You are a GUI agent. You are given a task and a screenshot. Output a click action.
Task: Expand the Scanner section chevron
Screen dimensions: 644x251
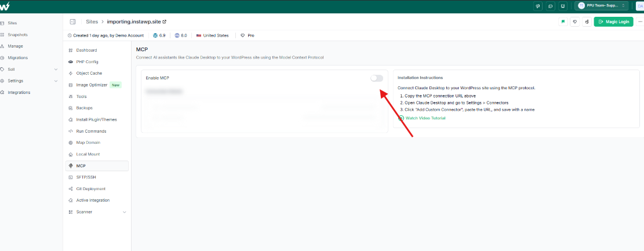(124, 212)
